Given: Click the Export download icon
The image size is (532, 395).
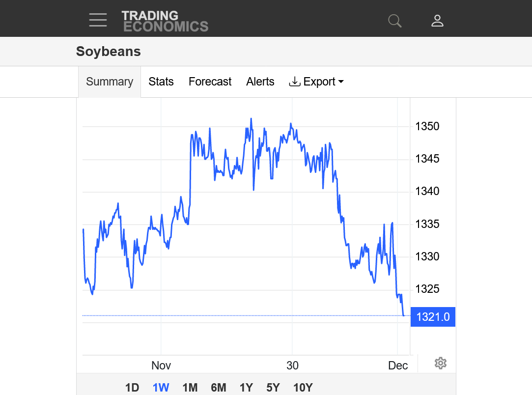Looking at the screenshot, I should click(x=295, y=82).
